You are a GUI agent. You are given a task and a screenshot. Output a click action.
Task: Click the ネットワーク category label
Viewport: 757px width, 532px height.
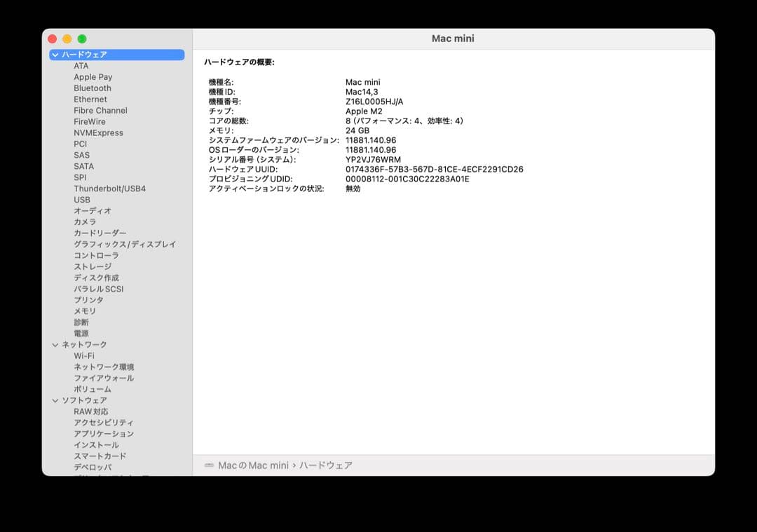tap(85, 345)
